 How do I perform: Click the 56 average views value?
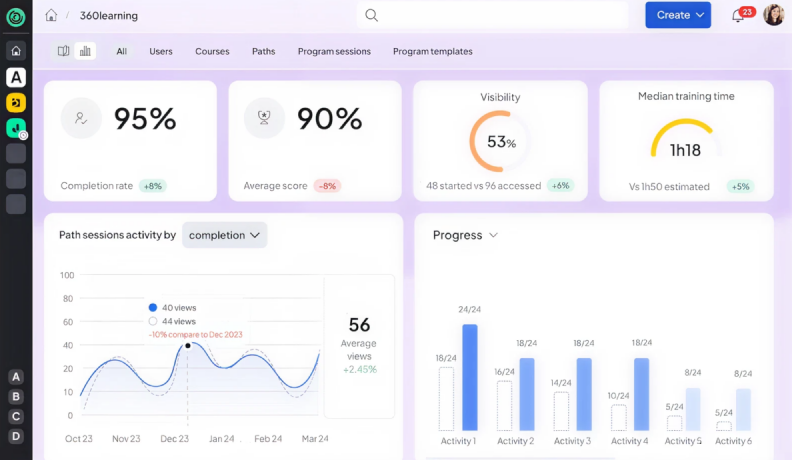pos(359,325)
